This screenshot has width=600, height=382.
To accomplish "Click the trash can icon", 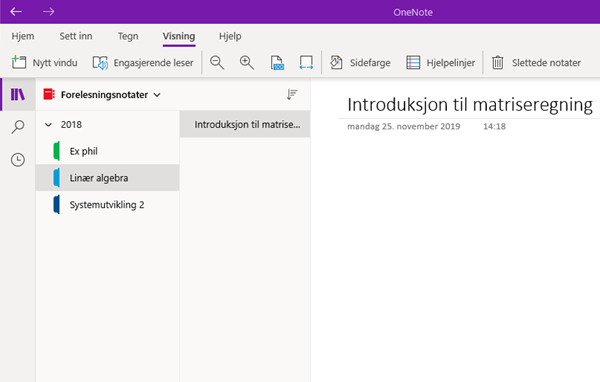I will coord(498,62).
